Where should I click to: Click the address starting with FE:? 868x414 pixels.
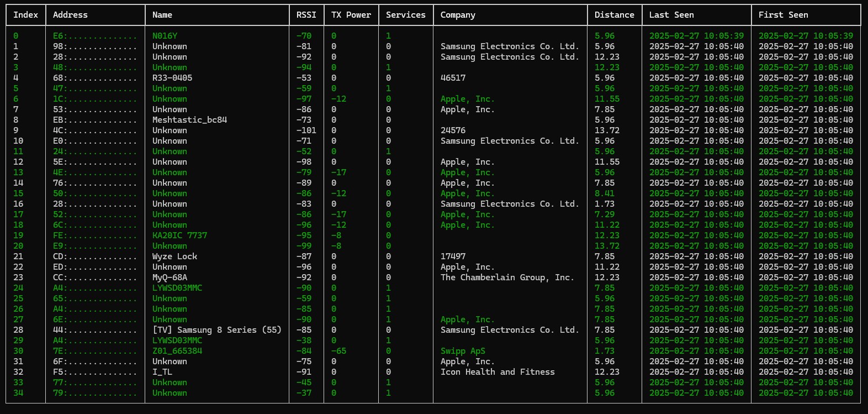pyautogui.click(x=95, y=235)
